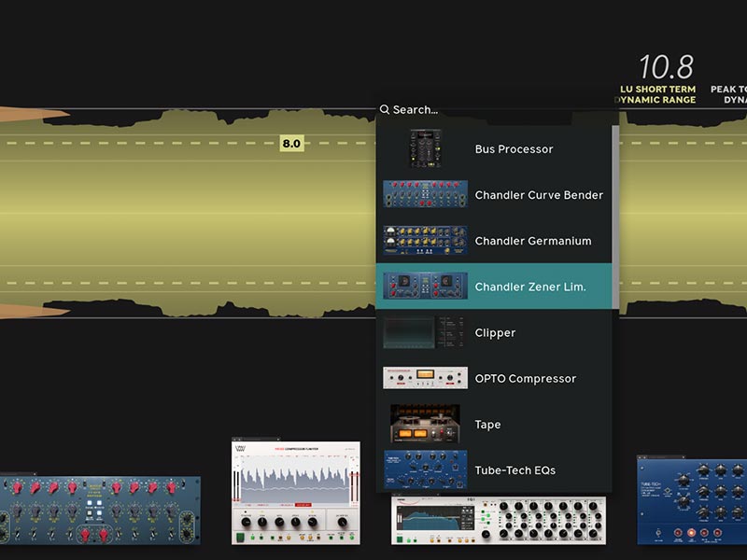Select the Tape text label in list
The height and width of the screenshot is (560, 747).
click(487, 425)
